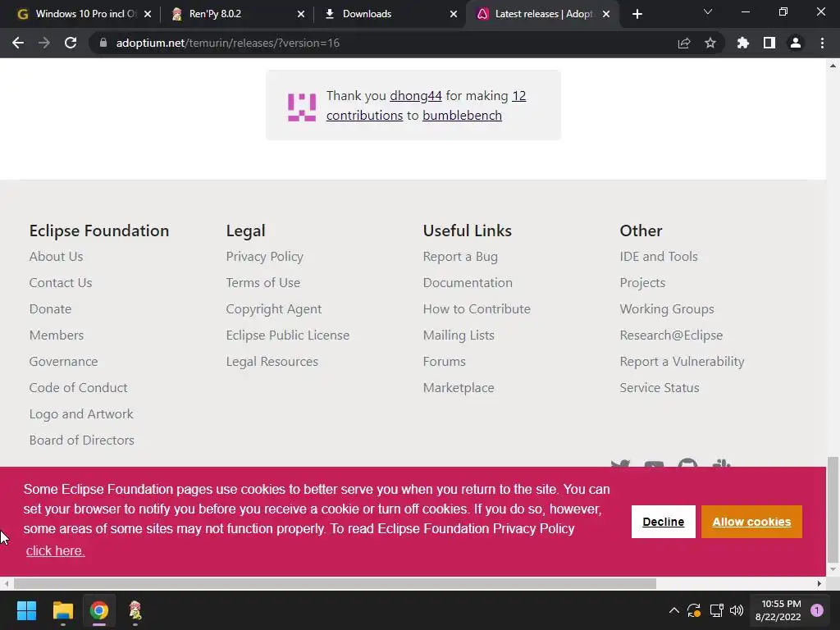Open the Code of Conduct link
This screenshot has height=630, width=840.
pos(78,388)
